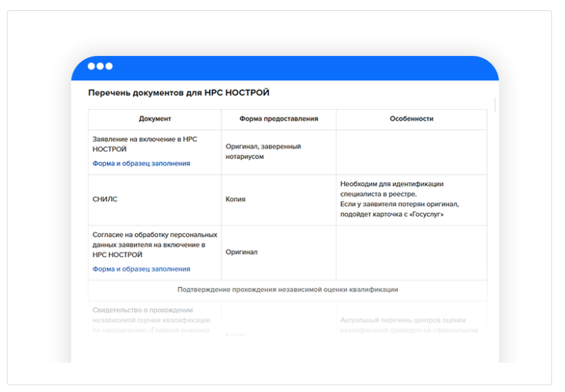This screenshot has width=565, height=392.
Task: Click the Копия cell in СНИЛС row
Action: coord(279,199)
